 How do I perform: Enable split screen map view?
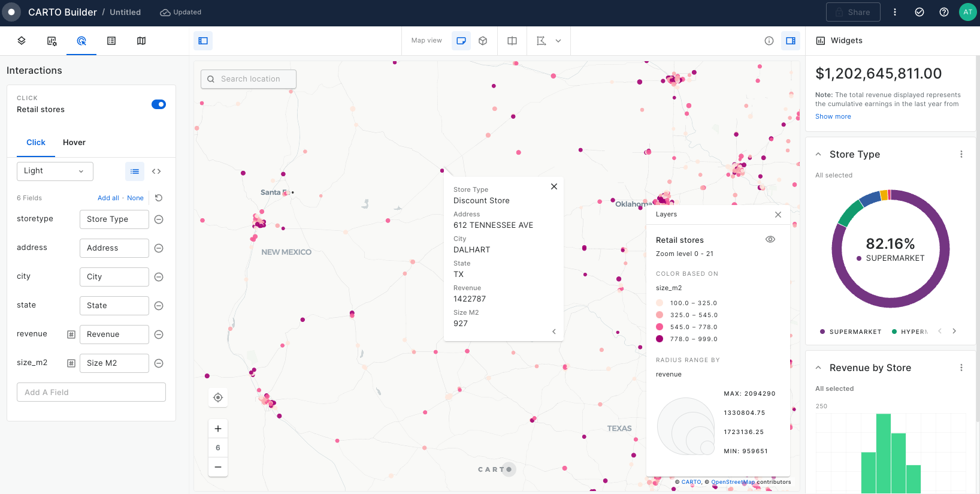point(512,41)
